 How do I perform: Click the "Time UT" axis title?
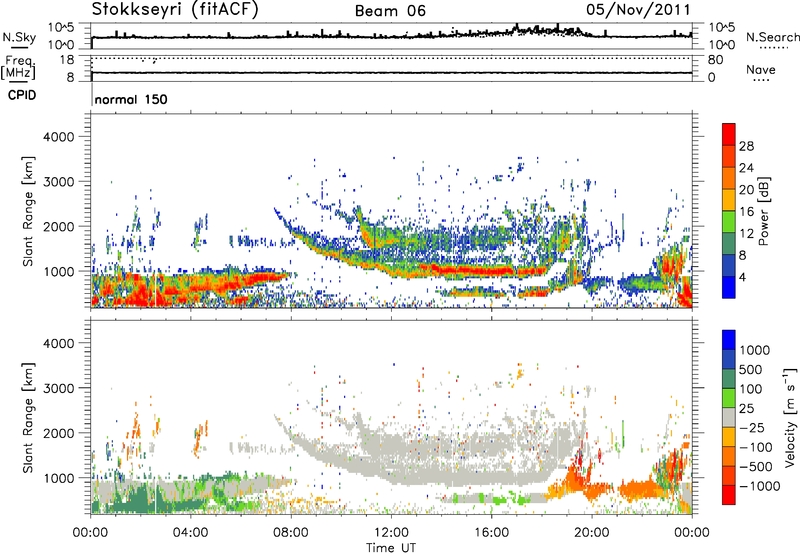coord(391,548)
